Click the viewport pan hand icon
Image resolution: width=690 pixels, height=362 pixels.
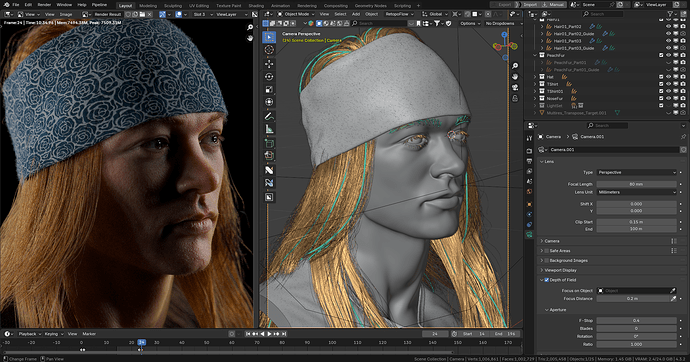515,77
